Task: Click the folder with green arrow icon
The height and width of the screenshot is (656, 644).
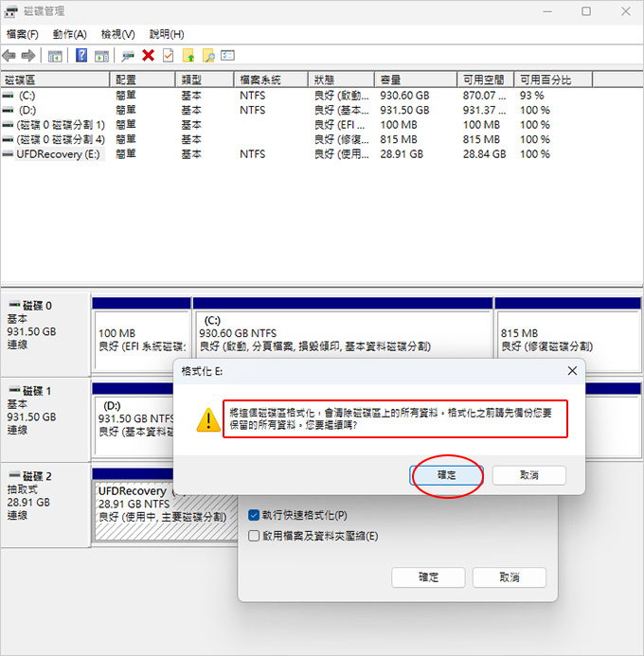Action: [188, 55]
